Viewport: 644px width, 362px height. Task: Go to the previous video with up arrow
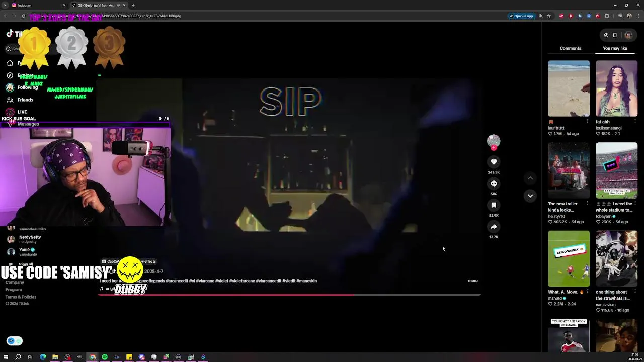tap(530, 178)
